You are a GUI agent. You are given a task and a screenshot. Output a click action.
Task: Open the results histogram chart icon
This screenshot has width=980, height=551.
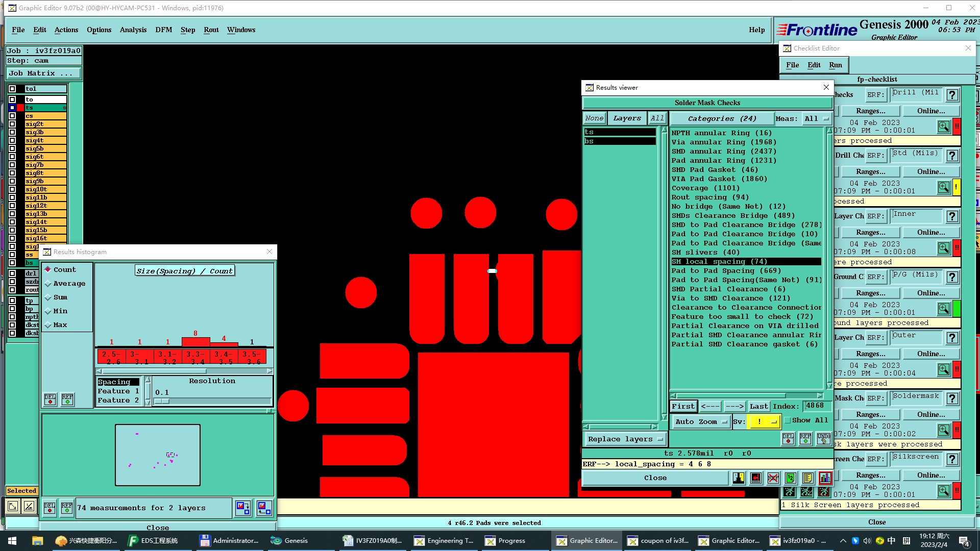[825, 478]
